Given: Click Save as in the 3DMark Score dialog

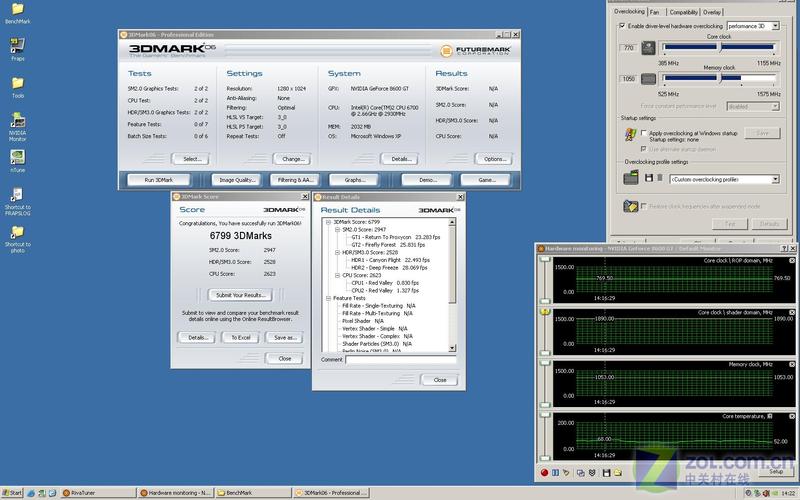Looking at the screenshot, I should click(x=285, y=337).
